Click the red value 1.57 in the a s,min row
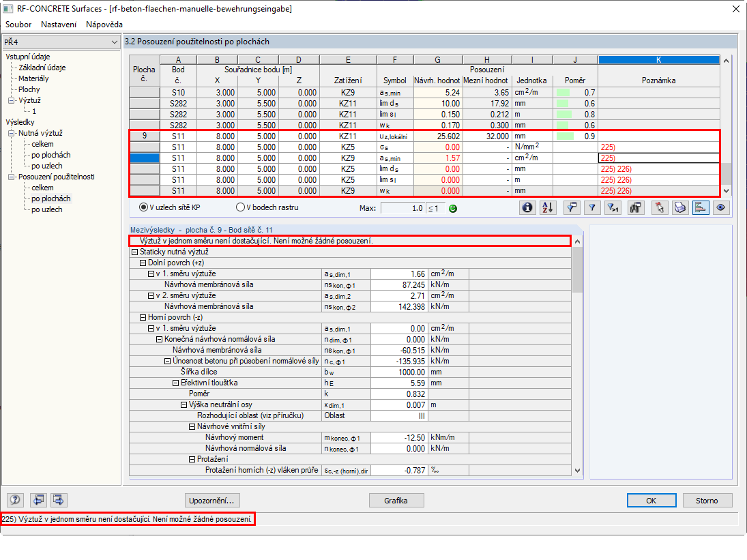Image resolution: width=747 pixels, height=560 pixels. click(438, 158)
